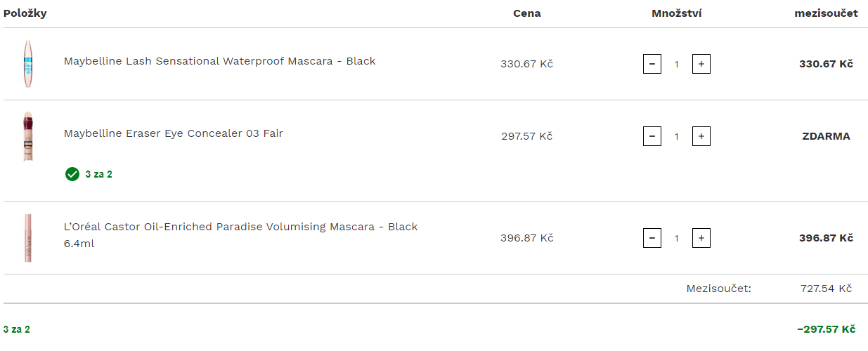The image size is (868, 351).
Task: Click the '3 za 2' offer label under concealer
Action: (98, 174)
